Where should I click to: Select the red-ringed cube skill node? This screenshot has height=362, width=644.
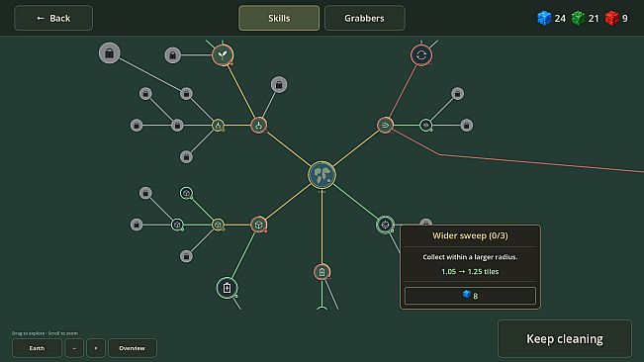coord(259,225)
